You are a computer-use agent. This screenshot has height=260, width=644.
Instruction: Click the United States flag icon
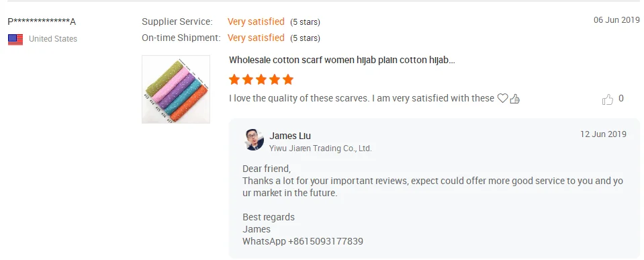pos(15,40)
